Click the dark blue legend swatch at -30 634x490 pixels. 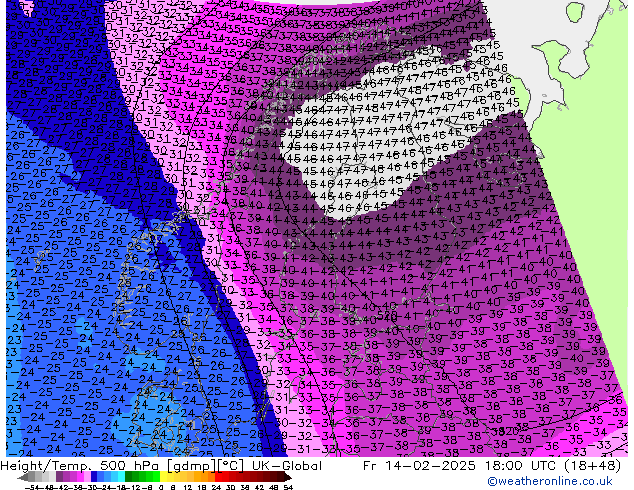pyautogui.click(x=94, y=477)
